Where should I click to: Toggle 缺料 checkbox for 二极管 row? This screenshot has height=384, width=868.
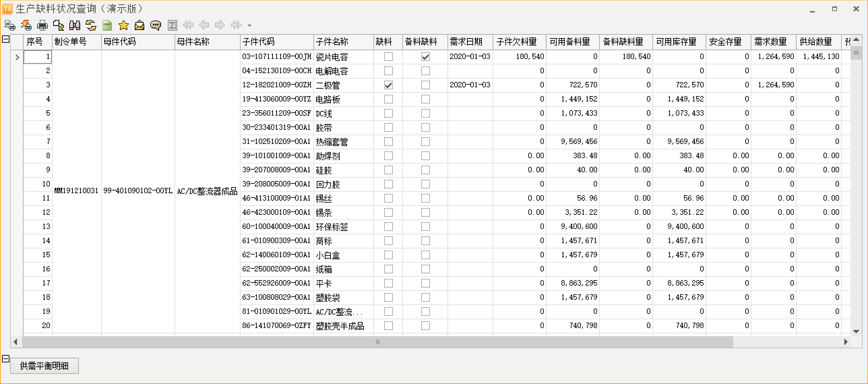coord(388,85)
